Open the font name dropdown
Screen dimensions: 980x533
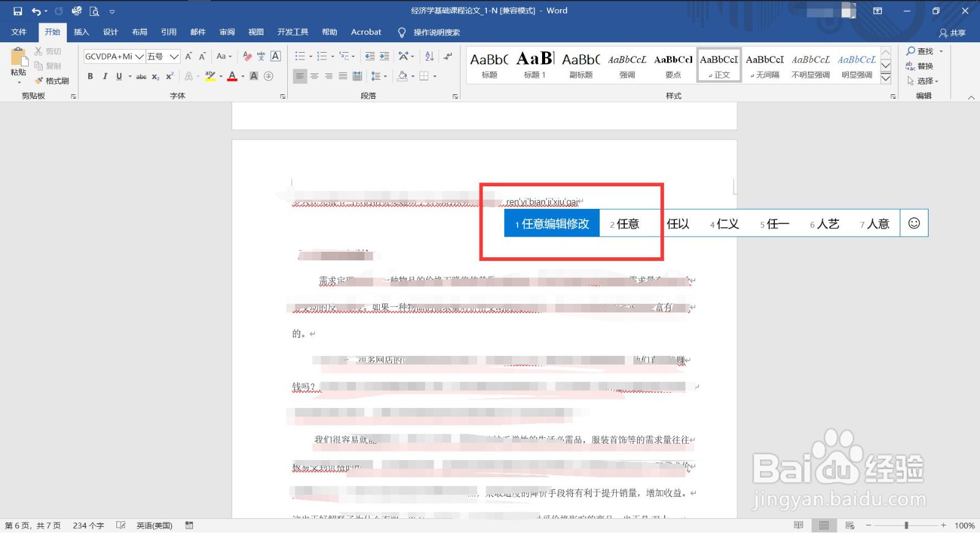(139, 56)
